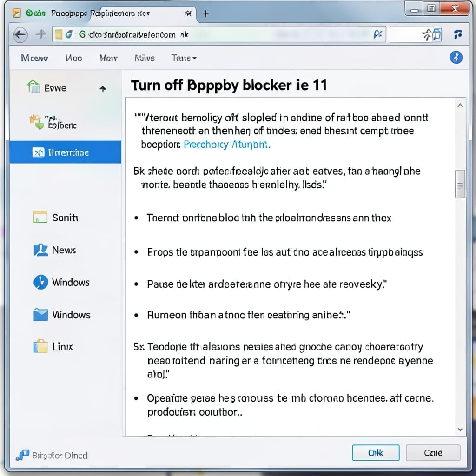This screenshot has height=476, width=476.
Task: Open the Meiv menu
Action: (x=108, y=58)
